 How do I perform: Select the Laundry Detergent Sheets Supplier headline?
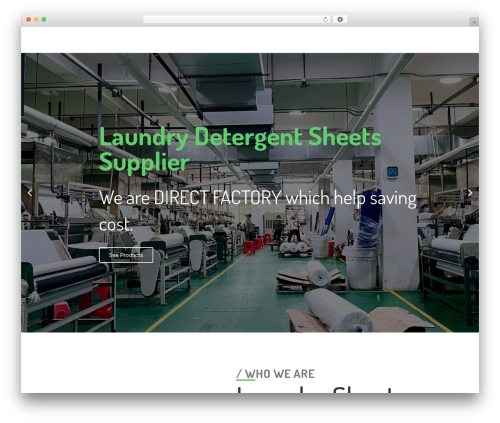pyautogui.click(x=240, y=149)
